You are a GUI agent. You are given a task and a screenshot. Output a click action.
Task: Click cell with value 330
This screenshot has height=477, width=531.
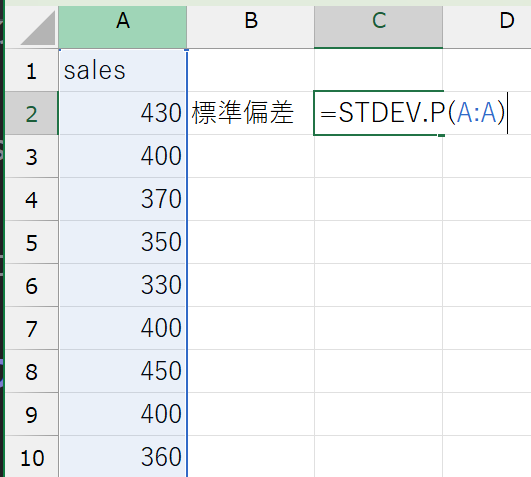click(123, 285)
